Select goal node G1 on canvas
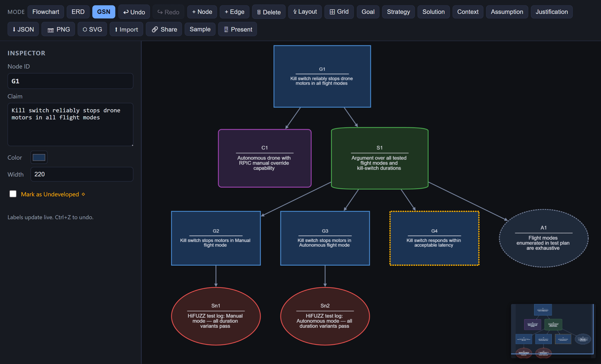Viewport: 601px width, 364px height. tap(322, 76)
